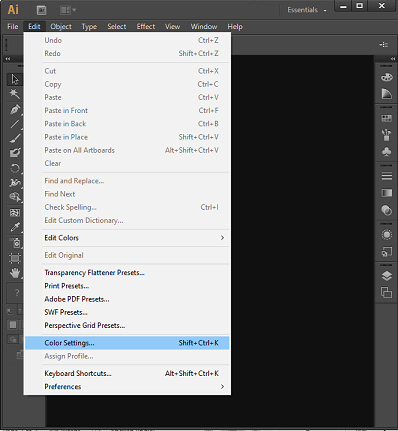Open the Gradient panel icon
Viewport: 398px width, 431px height.
click(x=387, y=193)
